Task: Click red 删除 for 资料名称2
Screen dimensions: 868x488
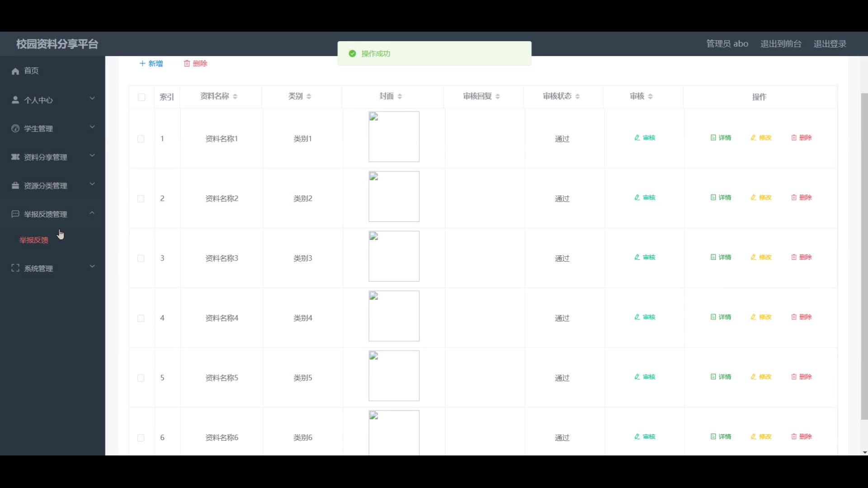Action: [802, 197]
